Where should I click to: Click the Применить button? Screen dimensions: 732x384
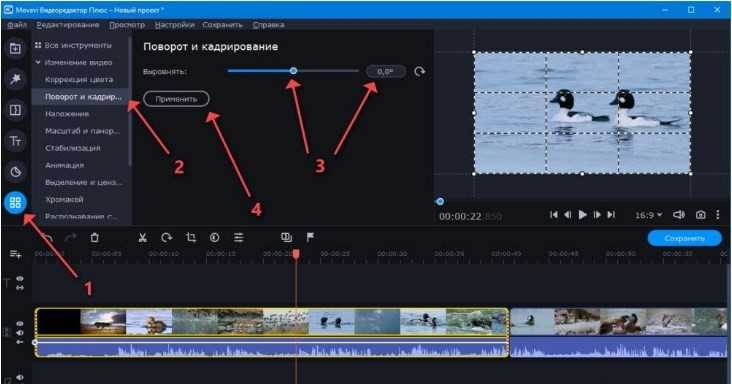click(176, 99)
